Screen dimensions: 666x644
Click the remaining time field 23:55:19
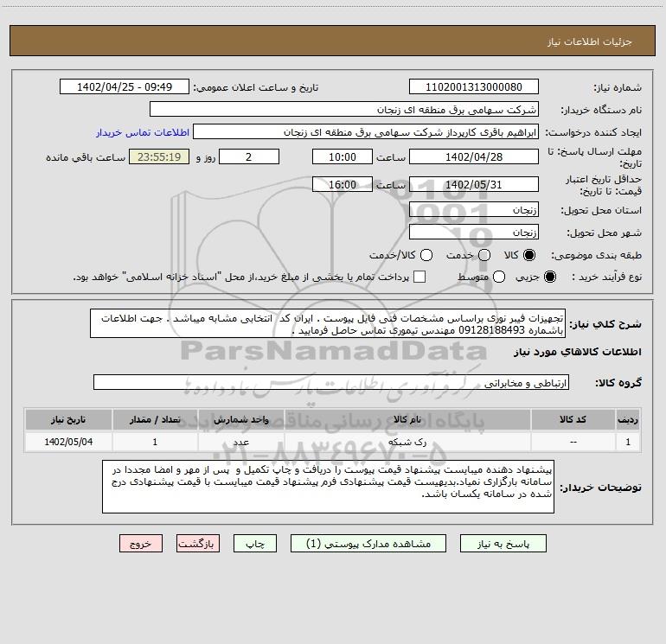pos(159,156)
